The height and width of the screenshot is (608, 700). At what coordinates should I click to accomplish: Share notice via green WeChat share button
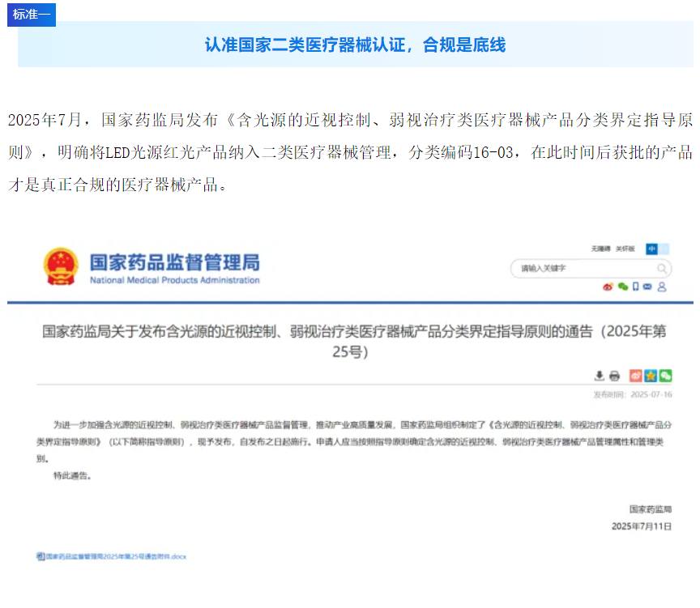tap(665, 376)
